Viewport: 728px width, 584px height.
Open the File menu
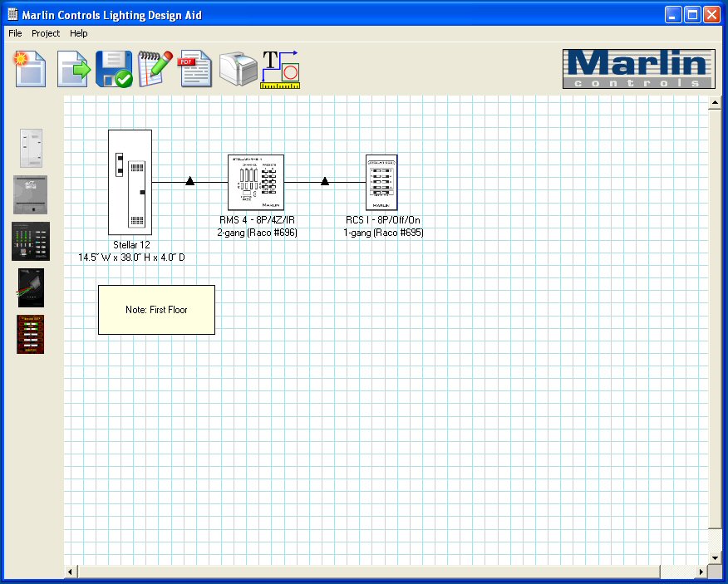(x=15, y=33)
